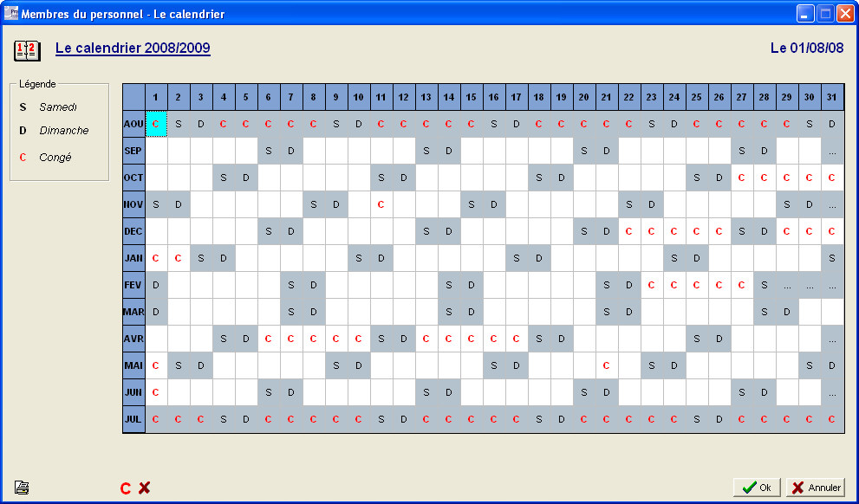Select the C cell for AVR day 6
This screenshot has height=504, width=859.
(x=268, y=339)
